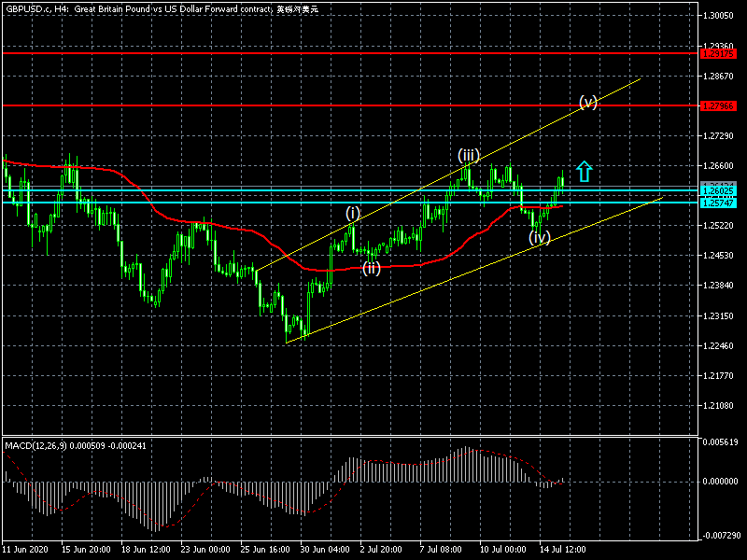Viewport: 747px width, 560px height.
Task: Click the 10 Jul 00:00 time label
Action: (502, 549)
